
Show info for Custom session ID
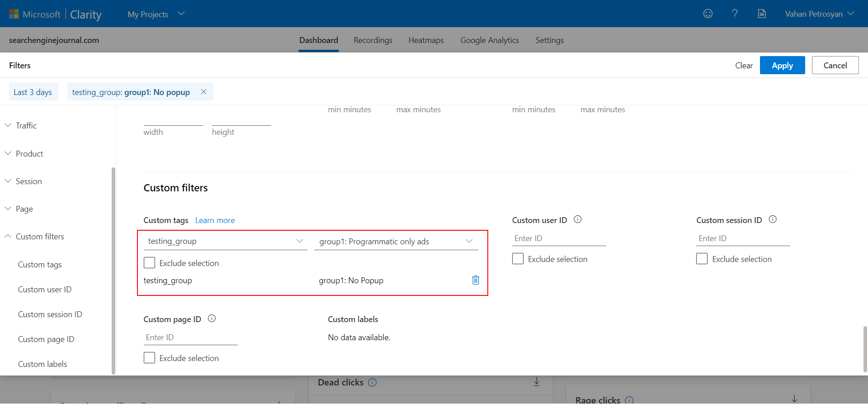coord(773,220)
